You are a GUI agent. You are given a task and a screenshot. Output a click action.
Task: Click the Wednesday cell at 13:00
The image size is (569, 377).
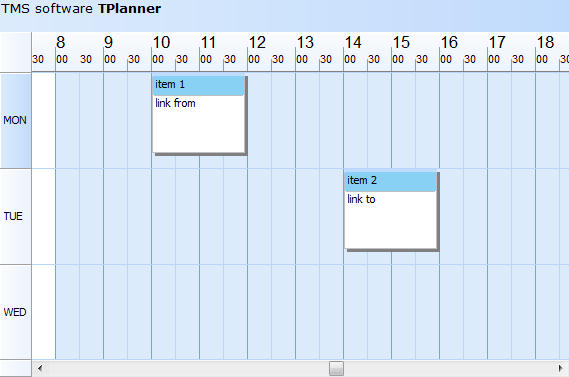pos(307,312)
